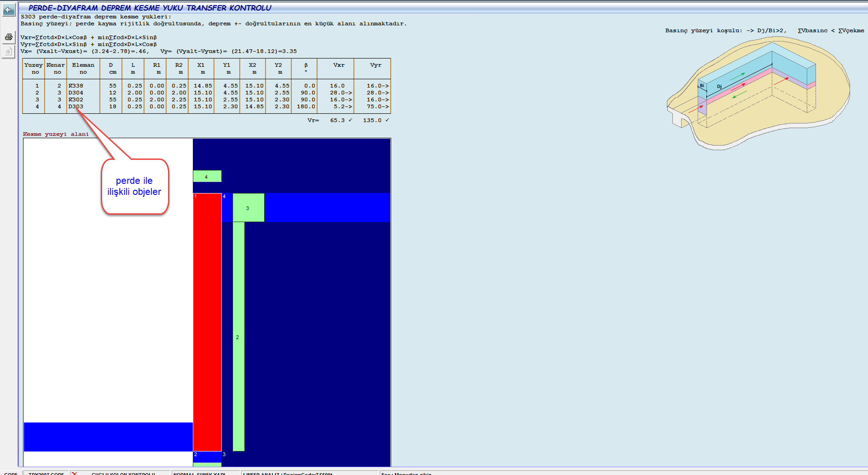The width and height of the screenshot is (868, 475).
Task: Click the red X icon in status bar
Action: tap(75, 473)
